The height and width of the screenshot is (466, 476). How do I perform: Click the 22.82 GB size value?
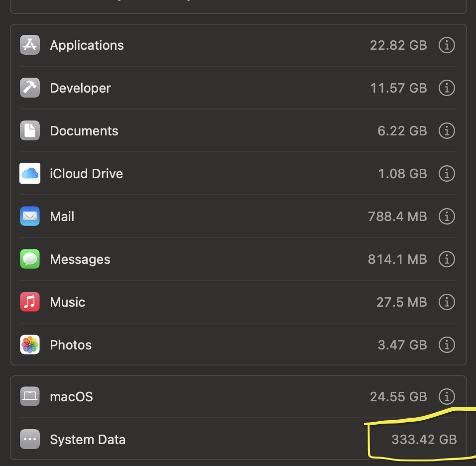[x=398, y=45]
